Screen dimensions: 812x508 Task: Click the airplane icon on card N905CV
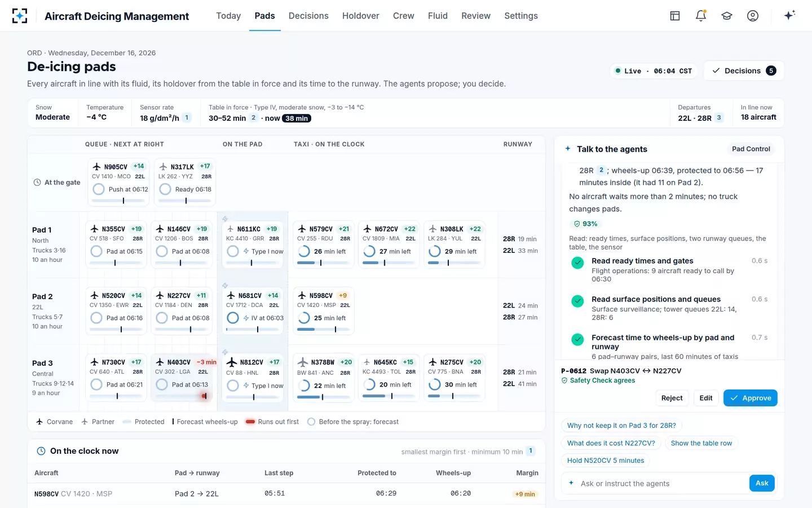[x=96, y=167]
